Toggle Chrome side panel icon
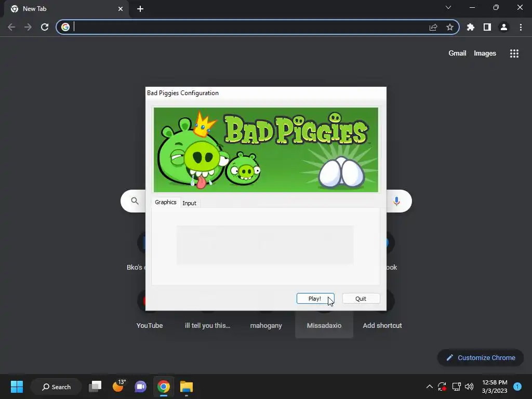The image size is (532, 399). 487,27
